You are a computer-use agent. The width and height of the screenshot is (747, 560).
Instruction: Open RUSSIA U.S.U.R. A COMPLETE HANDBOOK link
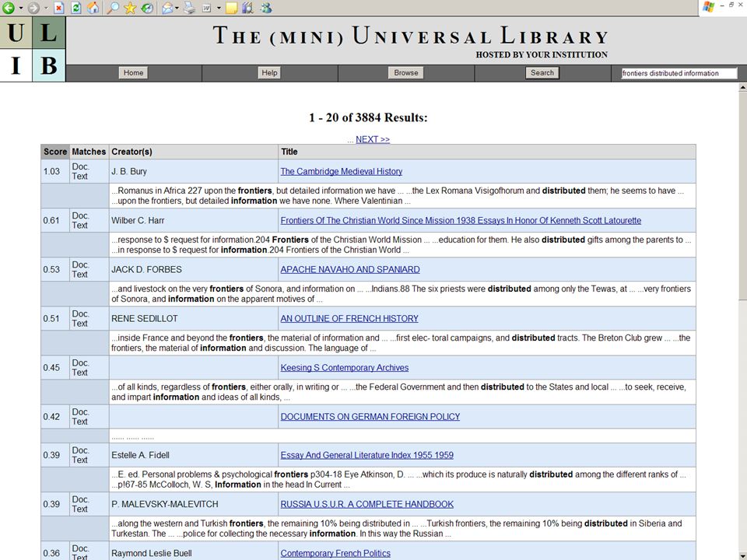(366, 504)
